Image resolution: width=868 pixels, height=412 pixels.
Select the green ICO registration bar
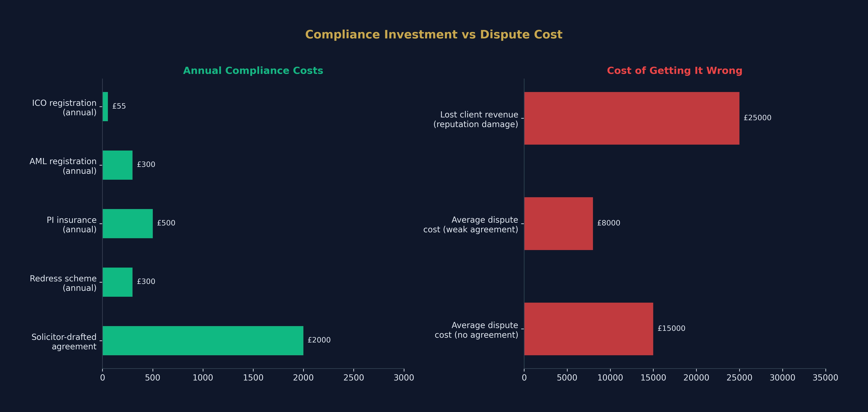pos(105,107)
